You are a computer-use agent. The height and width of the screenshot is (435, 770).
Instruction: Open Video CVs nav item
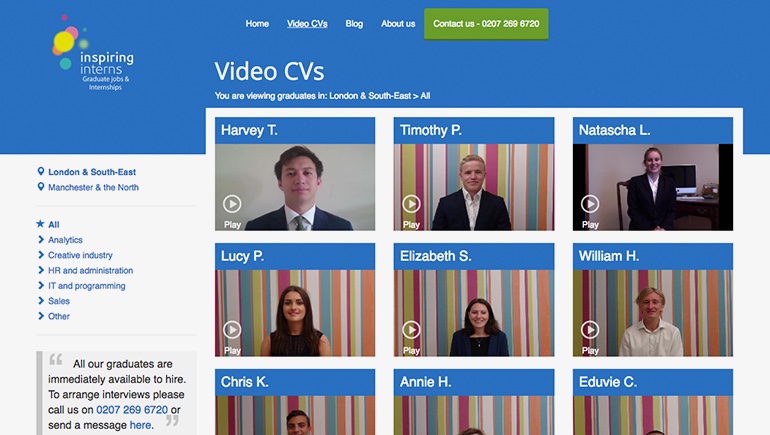[307, 24]
